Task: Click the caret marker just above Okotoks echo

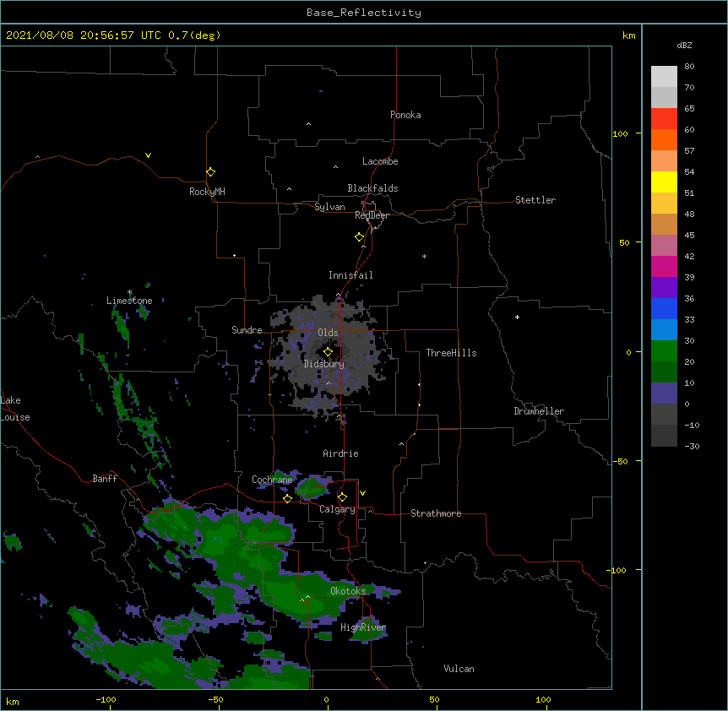Action: [x=307, y=597]
